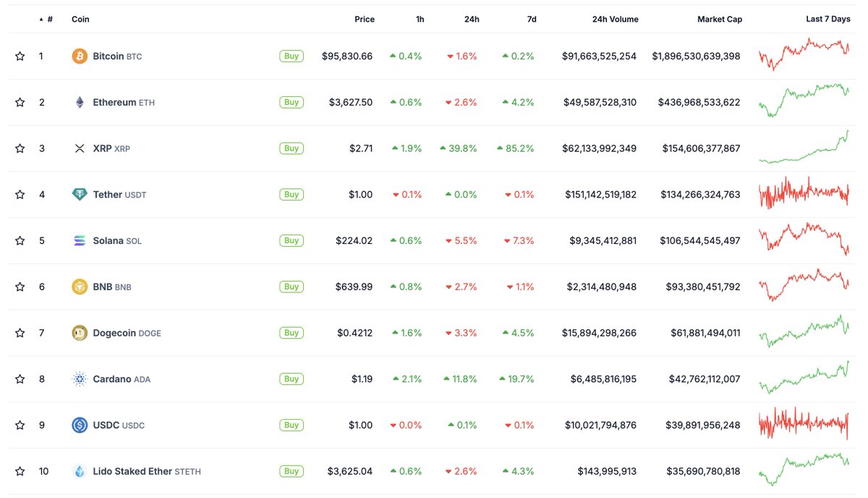The width and height of the screenshot is (868, 498).
Task: Sort by the 7d change header
Action: pyautogui.click(x=532, y=20)
